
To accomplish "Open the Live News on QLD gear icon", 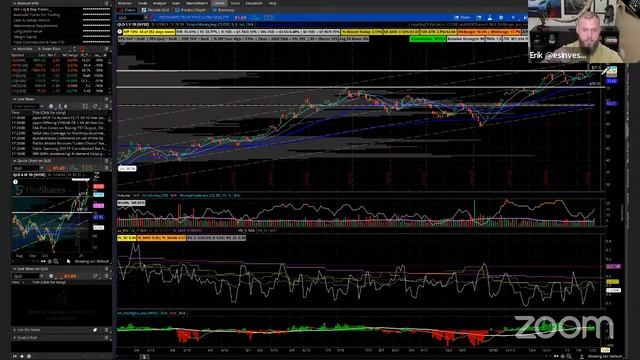I will tap(51, 276).
